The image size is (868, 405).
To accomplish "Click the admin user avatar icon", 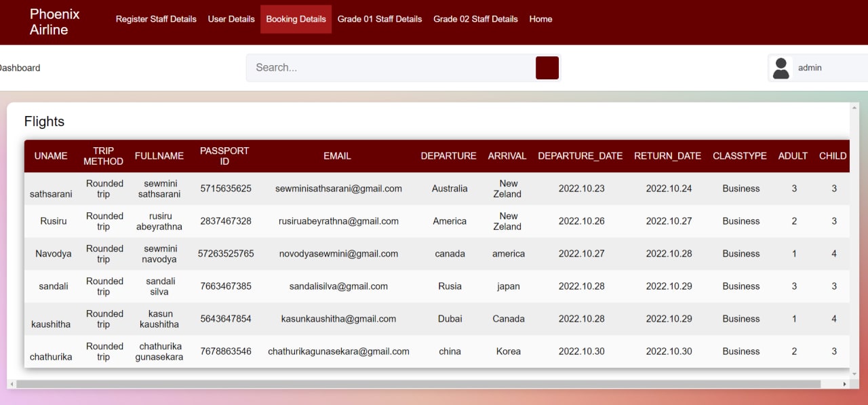I will pyautogui.click(x=781, y=68).
